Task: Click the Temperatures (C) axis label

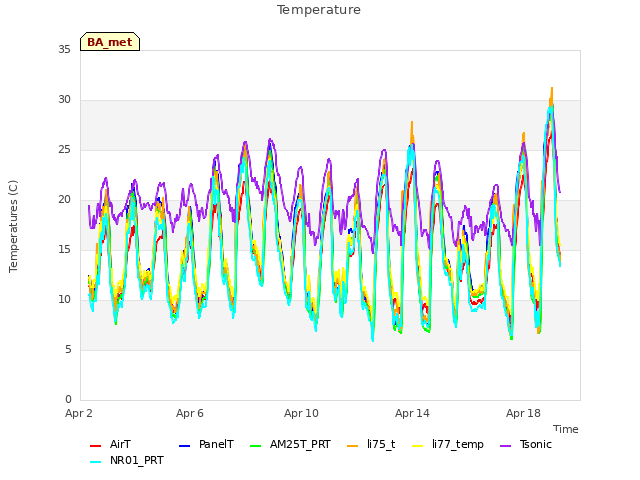Action: pyautogui.click(x=13, y=226)
